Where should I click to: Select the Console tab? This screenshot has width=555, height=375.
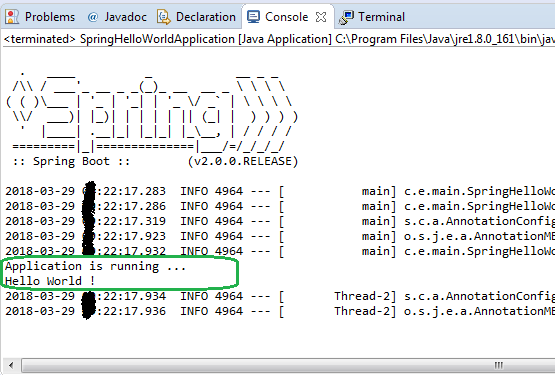[x=287, y=17]
